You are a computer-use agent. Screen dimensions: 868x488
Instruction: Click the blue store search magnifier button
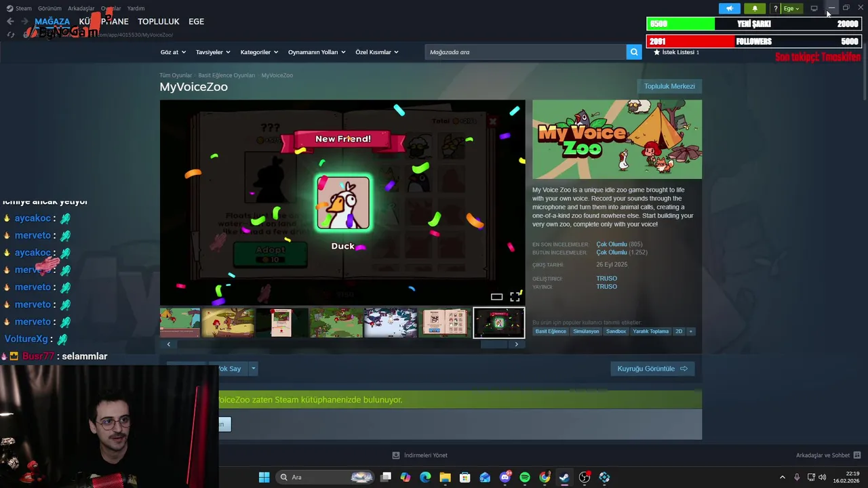634,52
